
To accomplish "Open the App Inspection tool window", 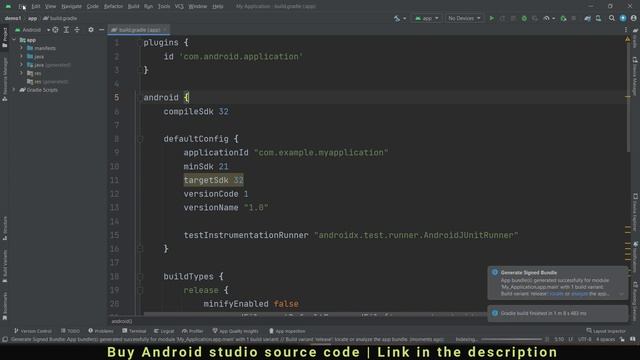I will 287,331.
